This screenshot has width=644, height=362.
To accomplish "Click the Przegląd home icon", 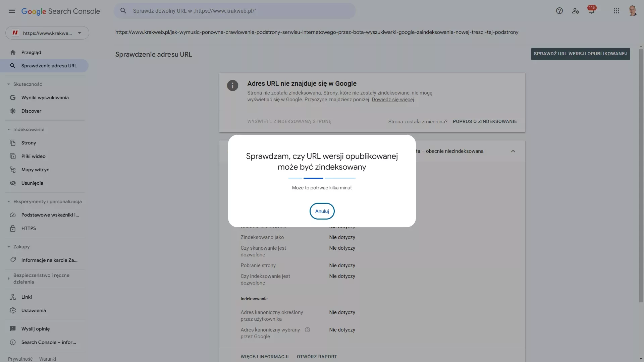I will pyautogui.click(x=13, y=52).
